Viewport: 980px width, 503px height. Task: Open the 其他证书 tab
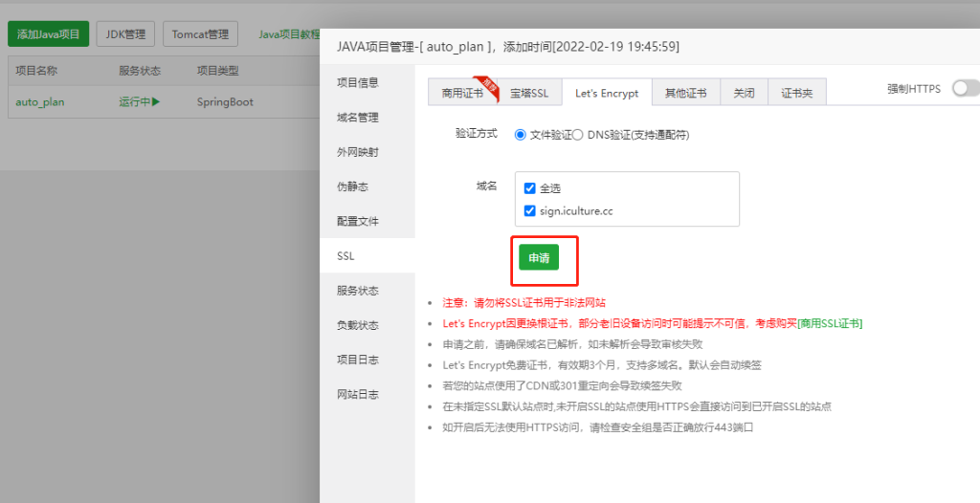click(685, 93)
